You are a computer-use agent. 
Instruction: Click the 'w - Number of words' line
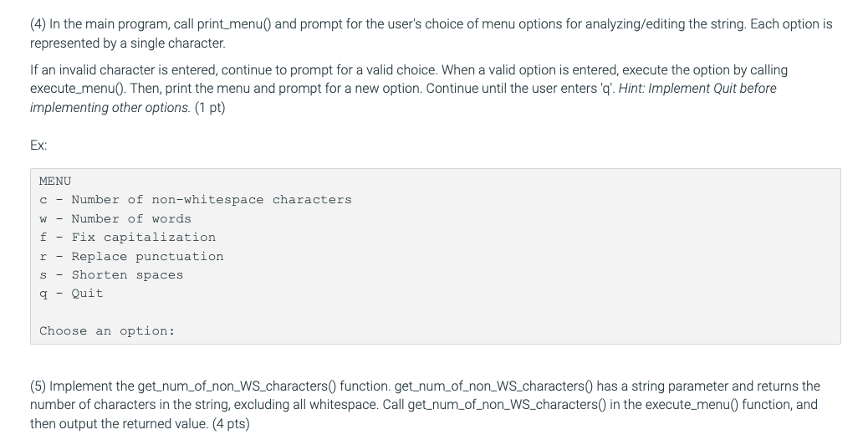pos(115,218)
